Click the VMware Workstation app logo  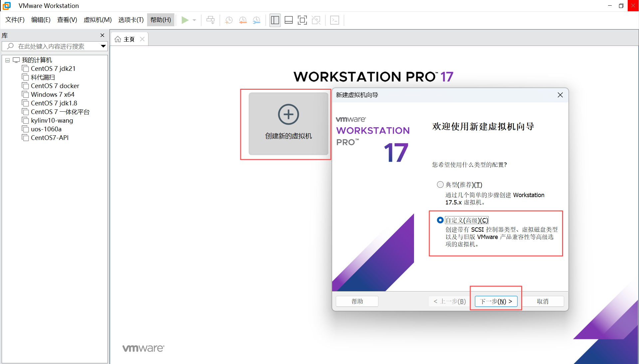[7, 6]
